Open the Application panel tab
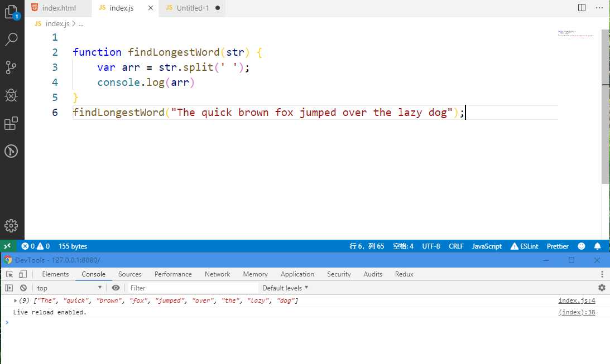This screenshot has height=364, width=610. [x=297, y=274]
